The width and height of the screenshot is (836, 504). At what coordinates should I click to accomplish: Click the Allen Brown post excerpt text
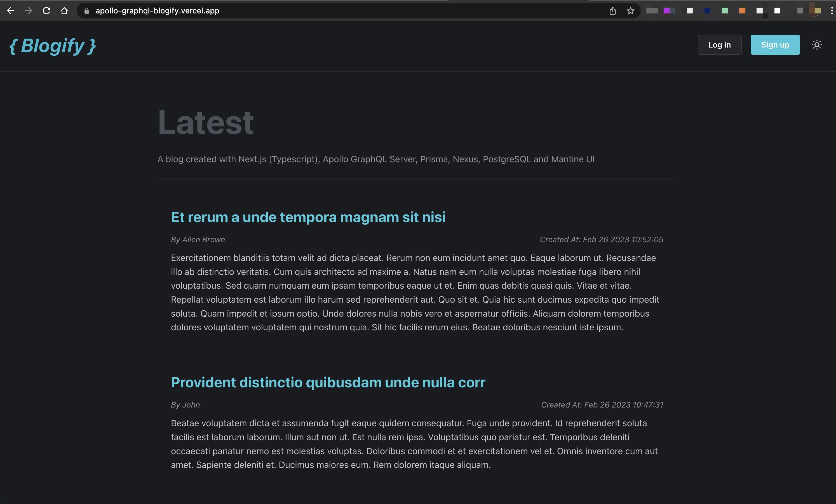415,292
